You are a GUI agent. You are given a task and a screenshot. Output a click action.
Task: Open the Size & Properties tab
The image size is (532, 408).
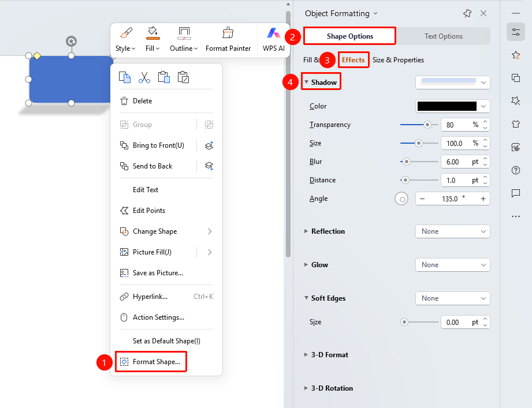click(398, 60)
